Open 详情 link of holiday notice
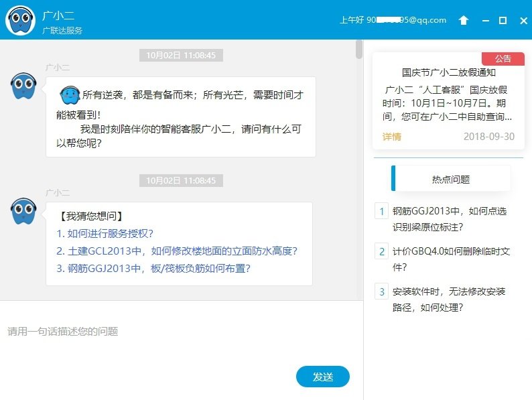Viewport: 532px width, 400px height. point(392,137)
